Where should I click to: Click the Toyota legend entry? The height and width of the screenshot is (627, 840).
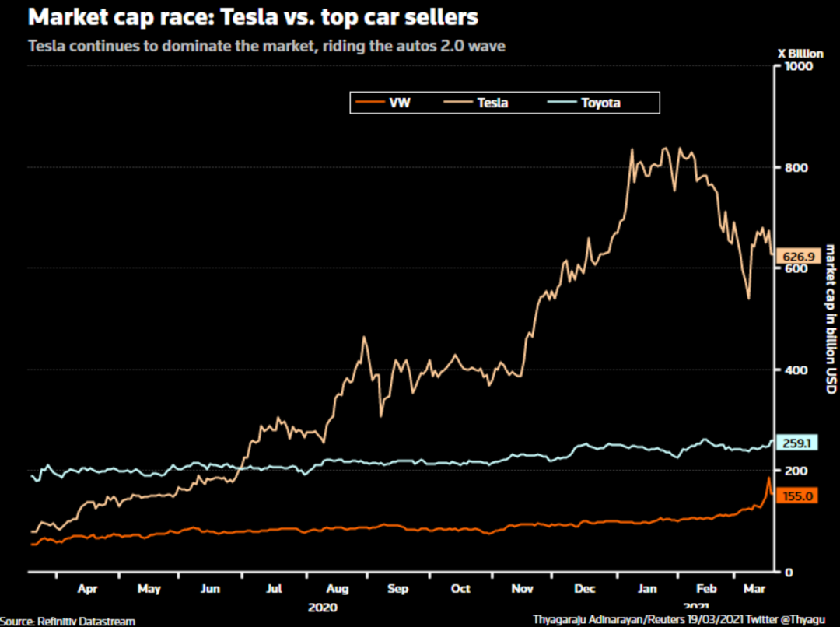[584, 103]
